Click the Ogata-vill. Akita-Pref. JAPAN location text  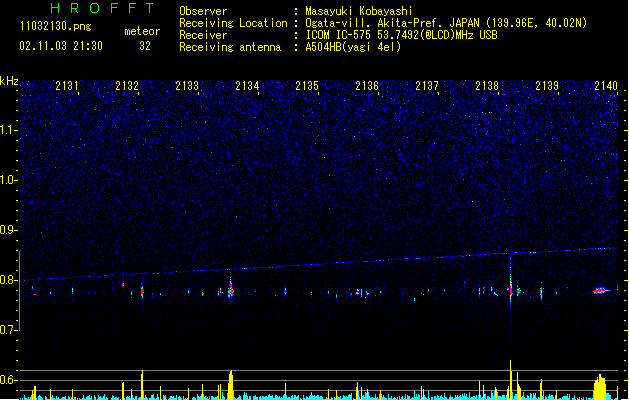pos(446,23)
